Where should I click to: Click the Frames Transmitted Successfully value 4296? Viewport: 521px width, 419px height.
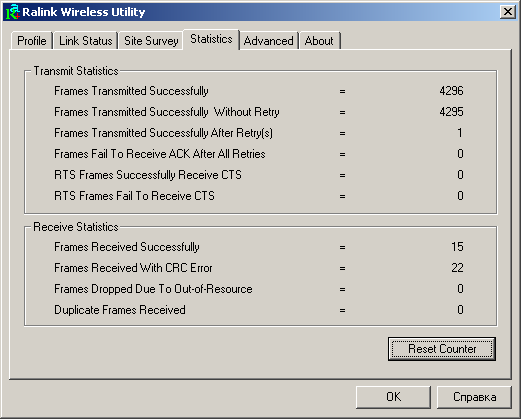451,91
